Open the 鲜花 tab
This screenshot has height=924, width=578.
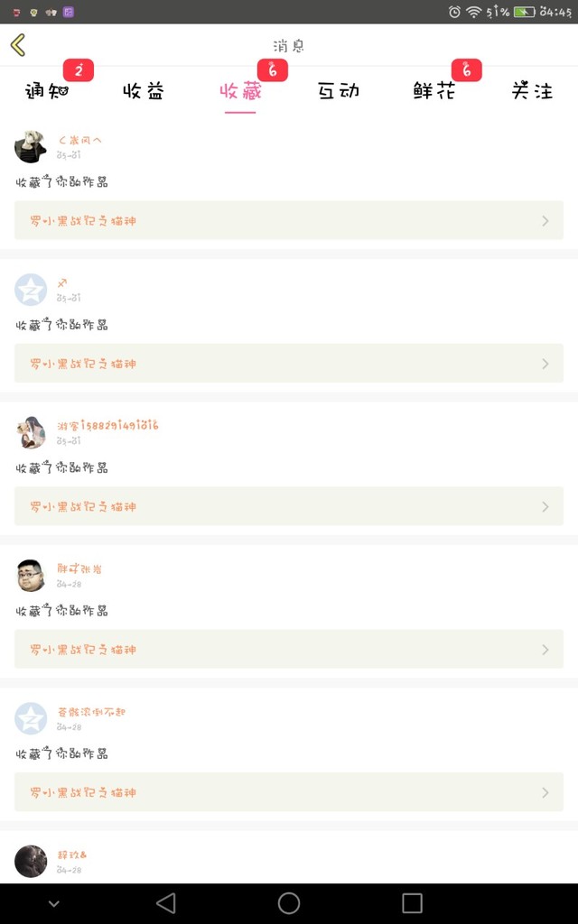point(434,91)
